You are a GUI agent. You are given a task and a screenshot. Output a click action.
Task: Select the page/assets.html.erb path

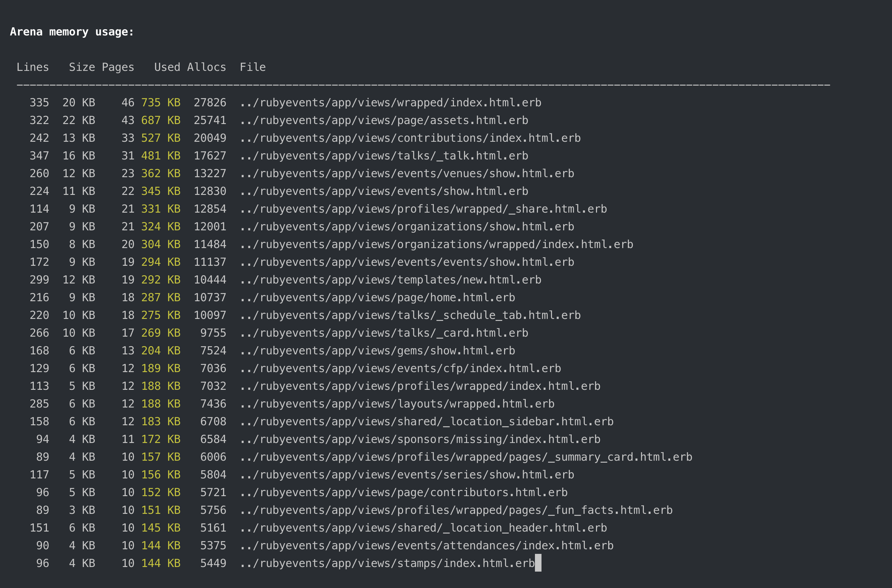pyautogui.click(x=384, y=120)
